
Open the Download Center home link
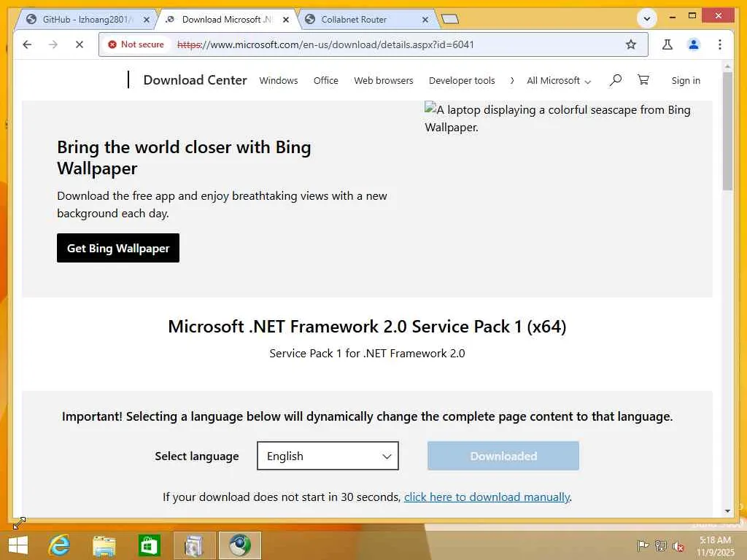pos(195,80)
